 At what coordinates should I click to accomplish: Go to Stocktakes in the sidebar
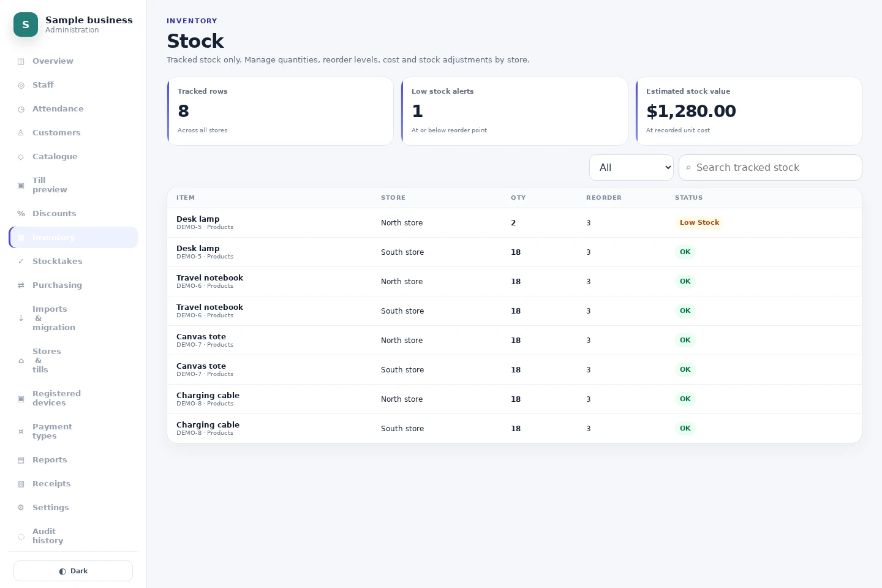73,262
